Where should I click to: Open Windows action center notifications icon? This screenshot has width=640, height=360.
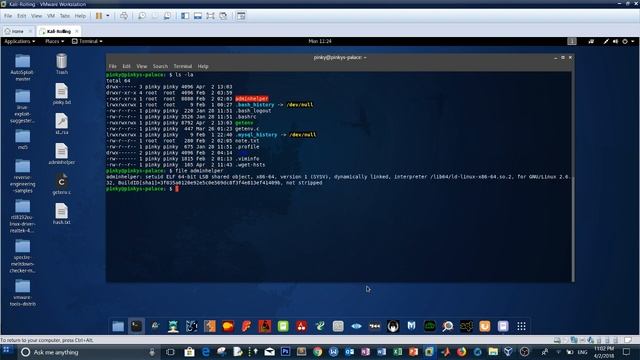coord(627,352)
